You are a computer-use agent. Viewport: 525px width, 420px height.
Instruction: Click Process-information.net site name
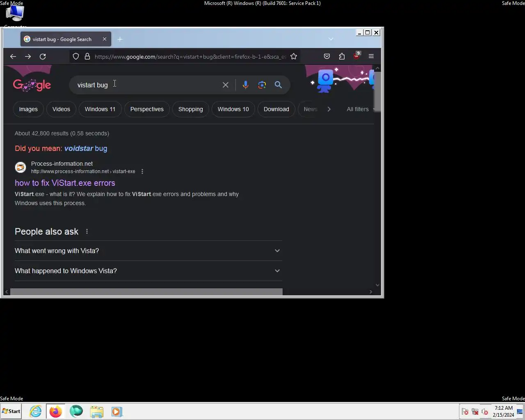(62, 164)
